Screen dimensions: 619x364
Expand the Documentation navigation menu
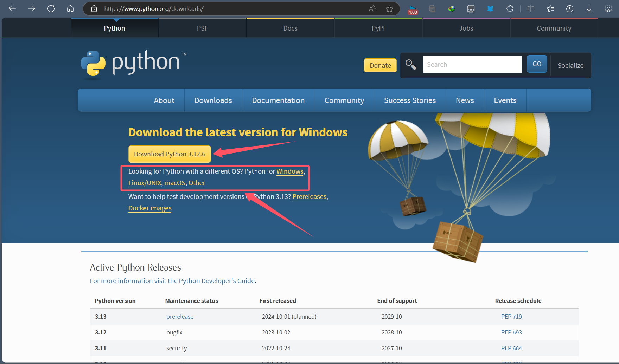[278, 100]
